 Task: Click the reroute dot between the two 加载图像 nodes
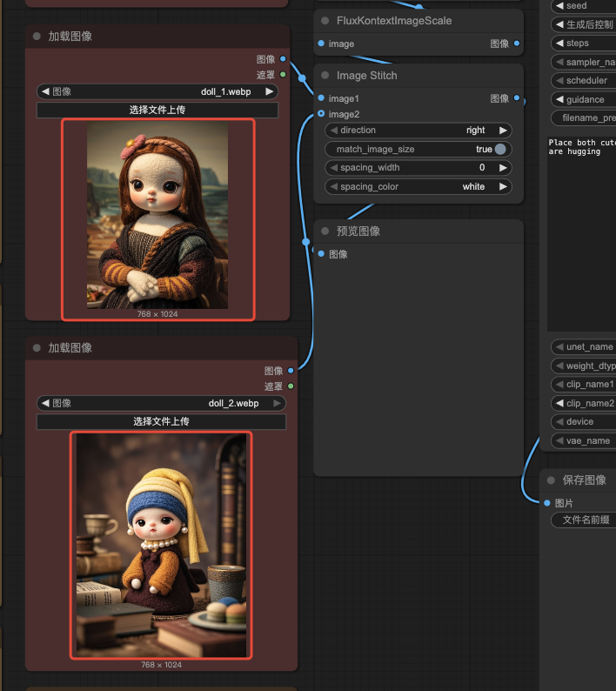pyautogui.click(x=305, y=241)
